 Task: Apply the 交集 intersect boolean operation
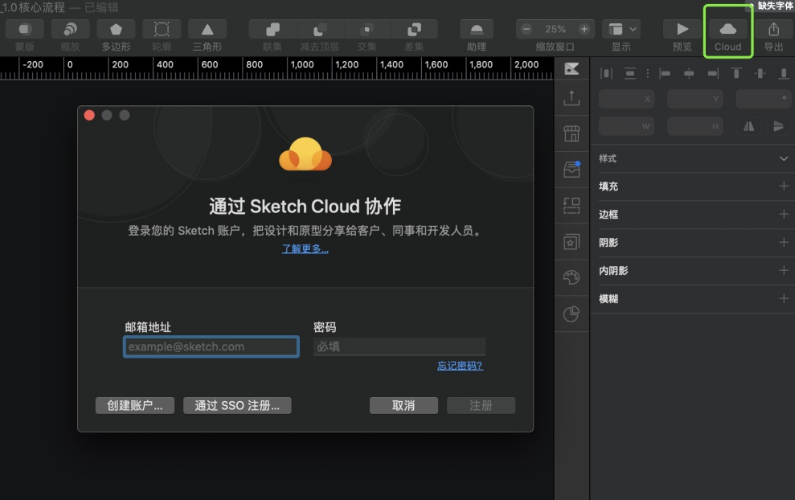tap(367, 29)
